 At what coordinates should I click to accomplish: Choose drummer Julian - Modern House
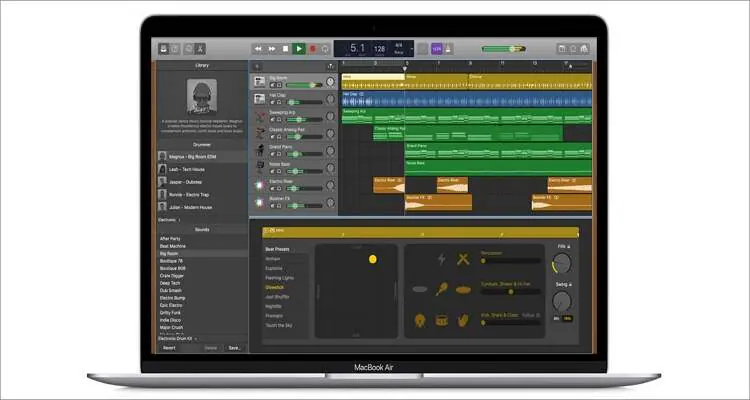pos(202,208)
